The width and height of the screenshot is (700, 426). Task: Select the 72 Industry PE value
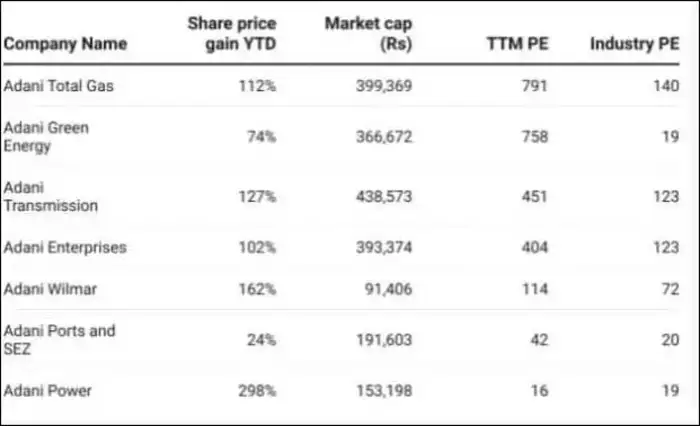(669, 289)
